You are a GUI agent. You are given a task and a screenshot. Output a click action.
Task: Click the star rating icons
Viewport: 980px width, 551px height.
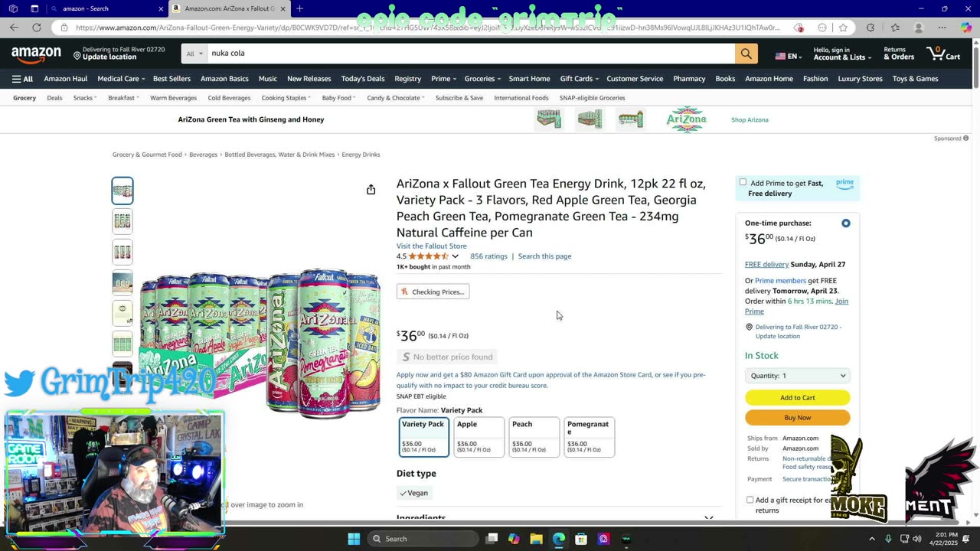point(429,256)
